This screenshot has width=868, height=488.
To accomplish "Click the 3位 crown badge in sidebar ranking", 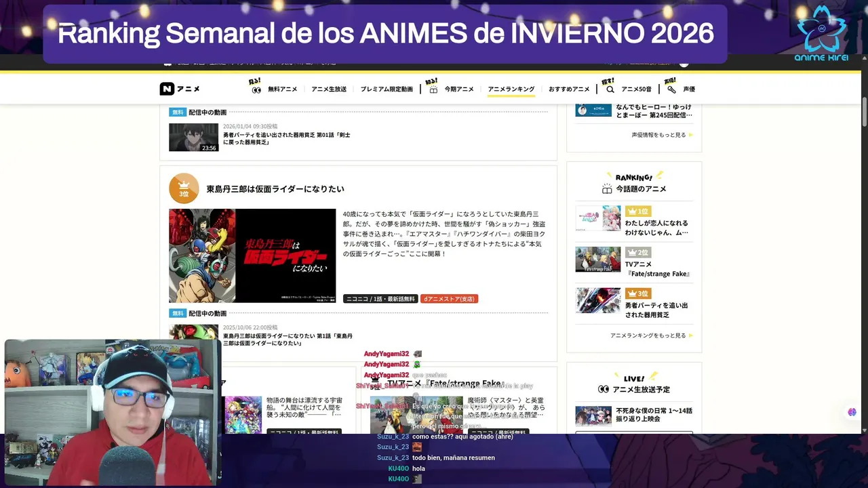I will [x=638, y=293].
